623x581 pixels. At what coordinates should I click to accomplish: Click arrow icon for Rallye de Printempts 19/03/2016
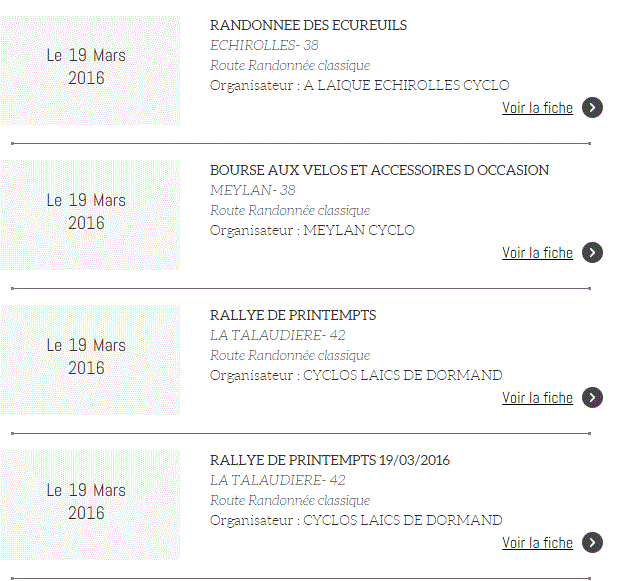coord(592,542)
